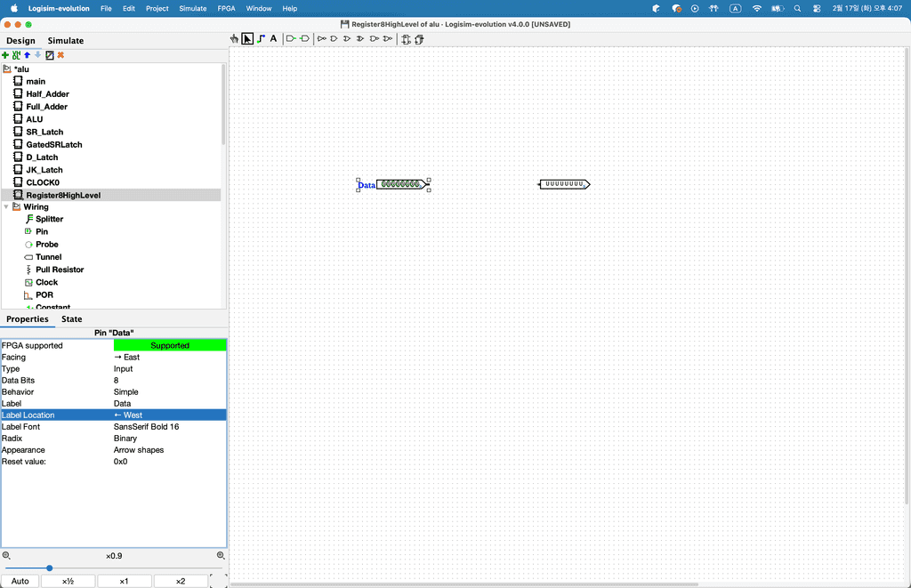The image size is (911, 588).
Task: Open the Simulate menu
Action: coord(192,8)
